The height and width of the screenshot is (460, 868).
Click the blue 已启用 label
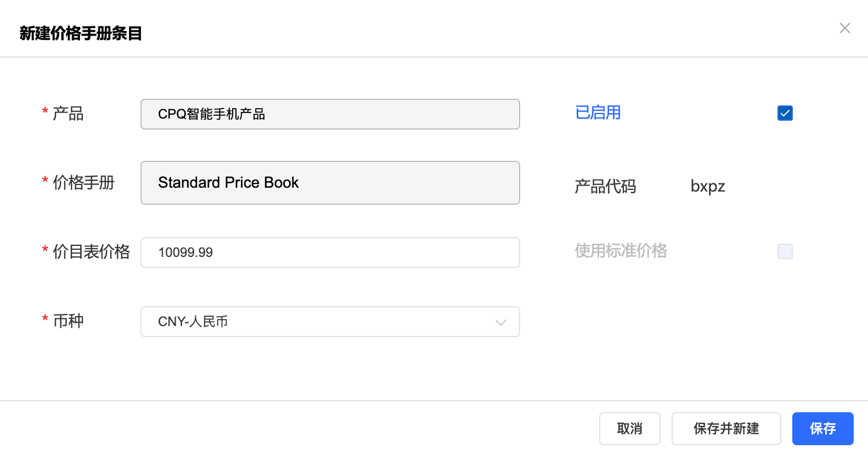[598, 113]
